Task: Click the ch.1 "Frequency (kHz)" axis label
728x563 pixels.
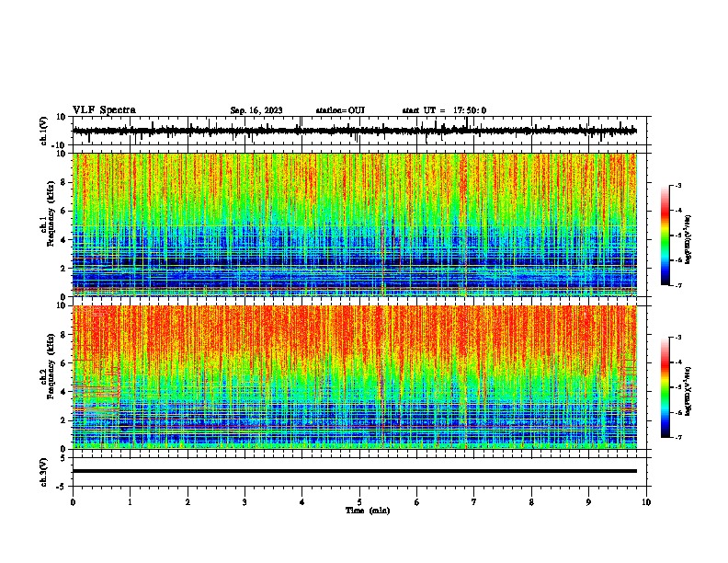Action: (51, 214)
